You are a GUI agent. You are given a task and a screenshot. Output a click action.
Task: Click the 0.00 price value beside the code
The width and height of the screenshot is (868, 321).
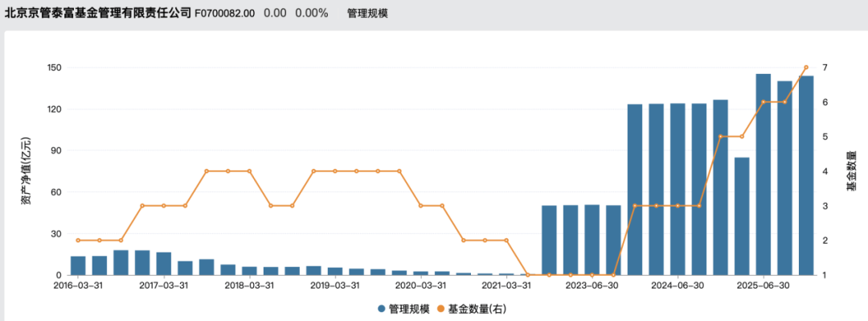tap(275, 14)
